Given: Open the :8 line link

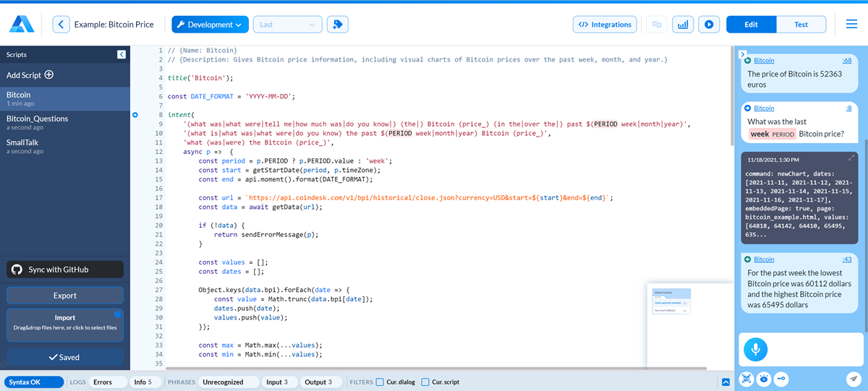Looking at the screenshot, I should (x=848, y=108).
